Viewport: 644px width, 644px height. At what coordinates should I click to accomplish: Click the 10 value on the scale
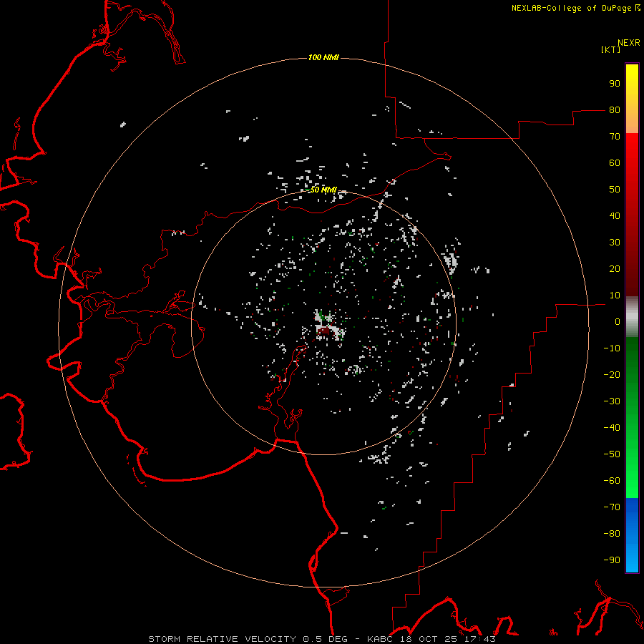point(615,296)
